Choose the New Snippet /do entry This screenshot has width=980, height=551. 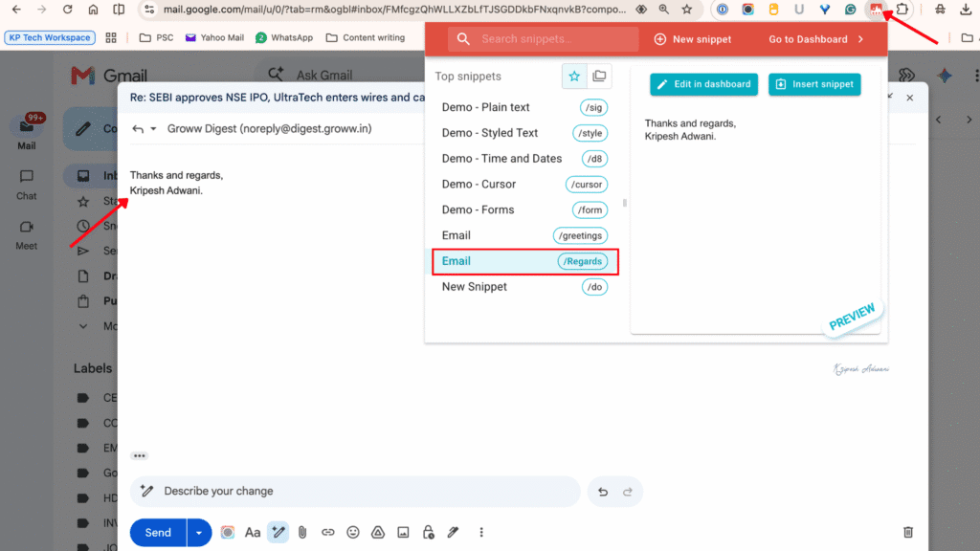click(x=525, y=287)
